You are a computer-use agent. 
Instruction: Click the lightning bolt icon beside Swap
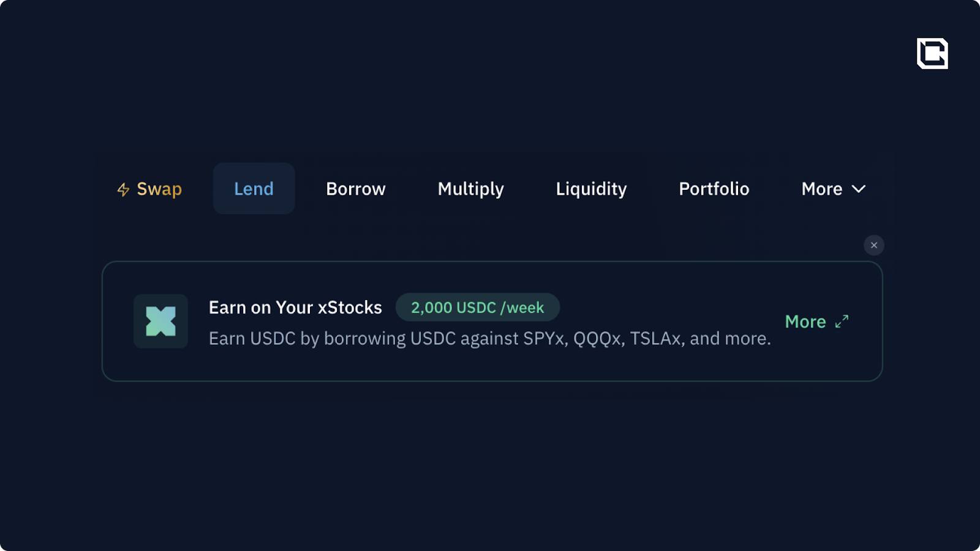coord(123,190)
